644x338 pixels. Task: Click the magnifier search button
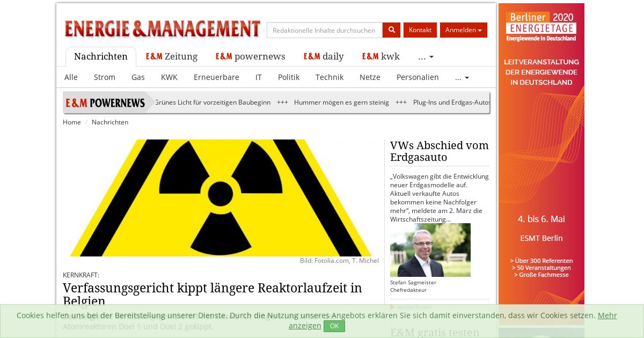[x=391, y=30]
